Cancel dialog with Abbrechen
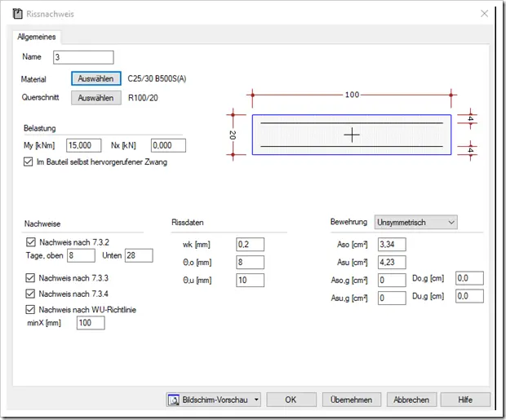The image size is (506, 420). click(x=411, y=400)
